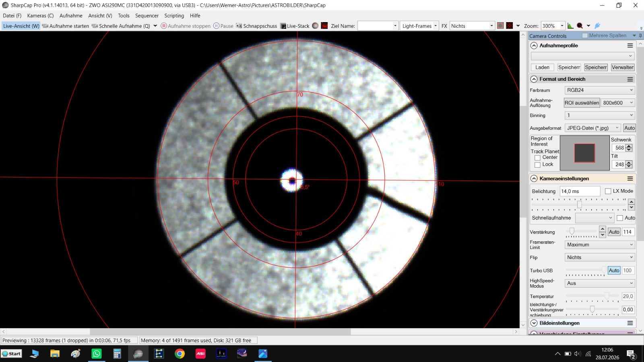The height and width of the screenshot is (362, 644).
Task: Expand the Bildeinstellungen section
Action: pos(534,323)
